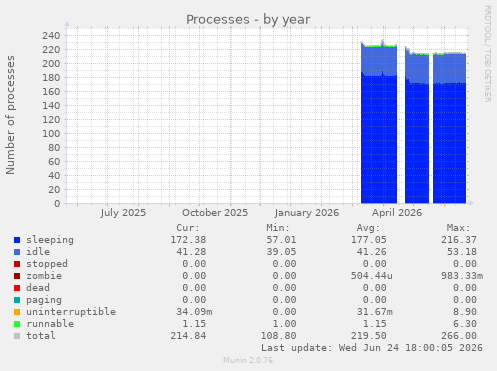The image size is (497, 371).
Task: Click the uninterruptible legend color swatch
Action: (17, 312)
